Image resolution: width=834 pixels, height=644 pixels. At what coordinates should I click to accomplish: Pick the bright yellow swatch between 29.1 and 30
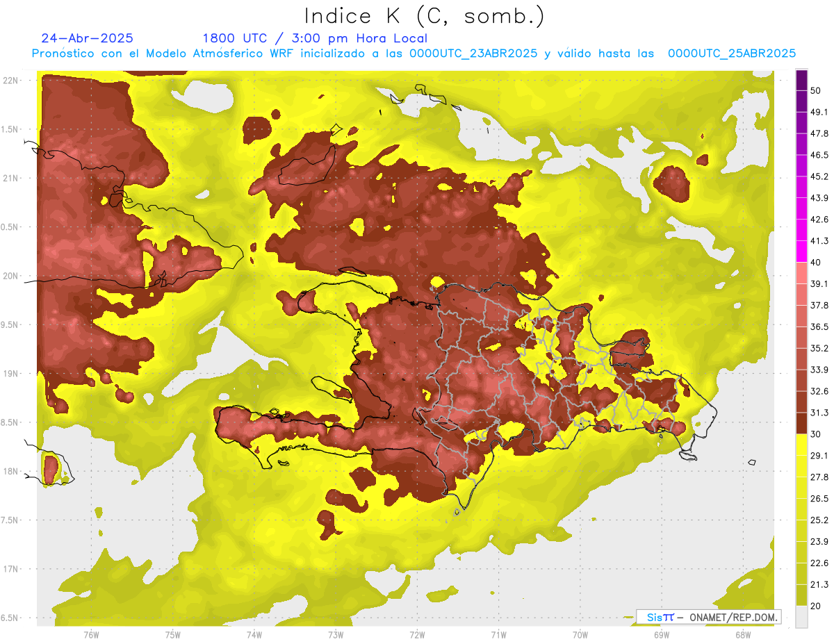click(x=801, y=445)
